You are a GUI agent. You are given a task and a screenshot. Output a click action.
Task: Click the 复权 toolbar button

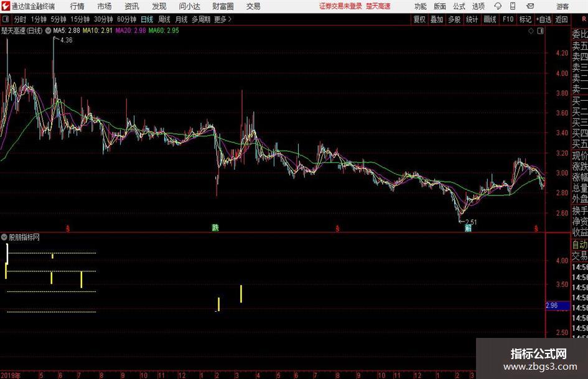pyautogui.click(x=419, y=19)
